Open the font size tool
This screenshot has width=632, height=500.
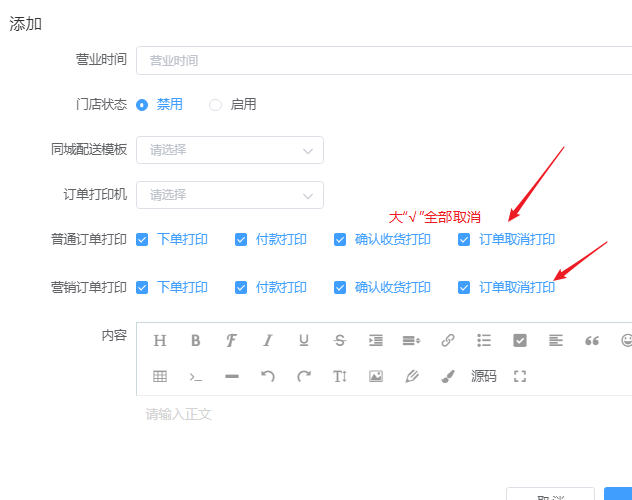click(340, 377)
